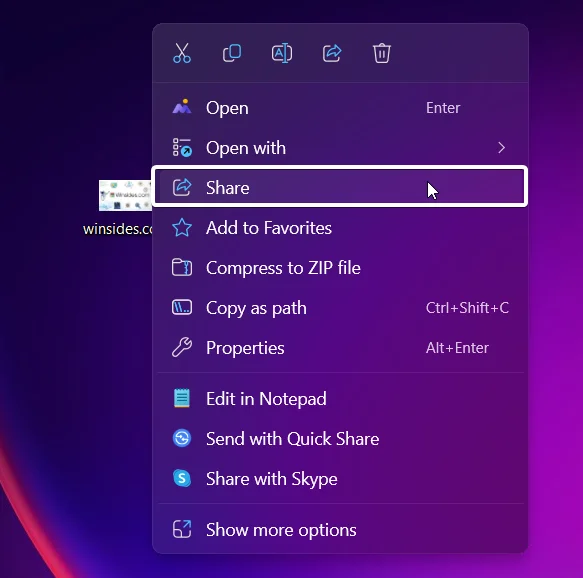Click the Show more options expand icon
The height and width of the screenshot is (578, 583).
click(x=182, y=529)
